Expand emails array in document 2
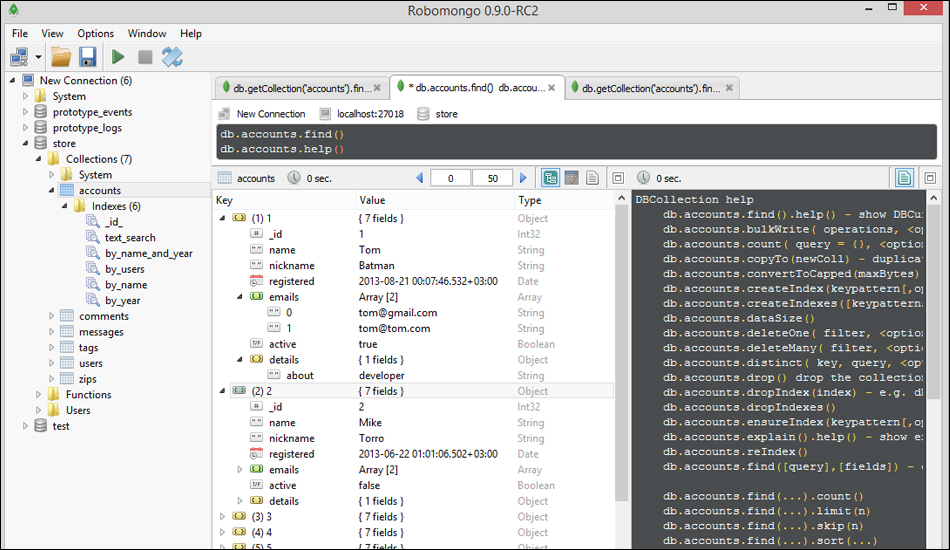Image resolution: width=950 pixels, height=550 pixels. pyautogui.click(x=239, y=469)
